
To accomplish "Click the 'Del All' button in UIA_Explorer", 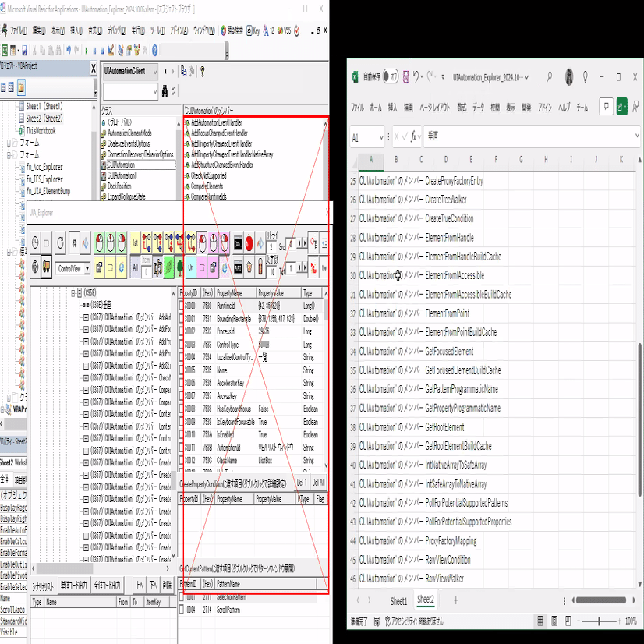I will [x=318, y=483].
